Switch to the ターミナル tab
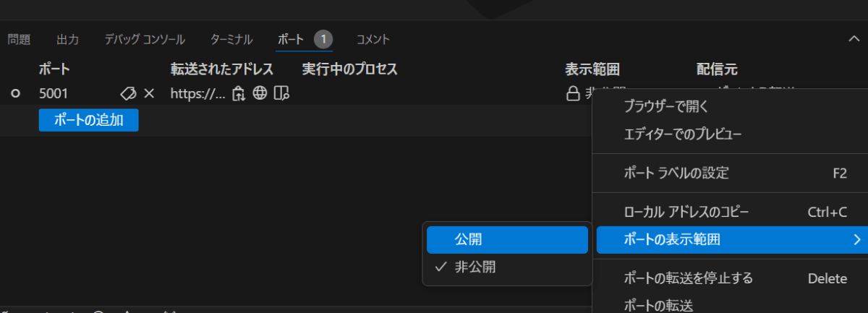868x313 pixels. (231, 39)
